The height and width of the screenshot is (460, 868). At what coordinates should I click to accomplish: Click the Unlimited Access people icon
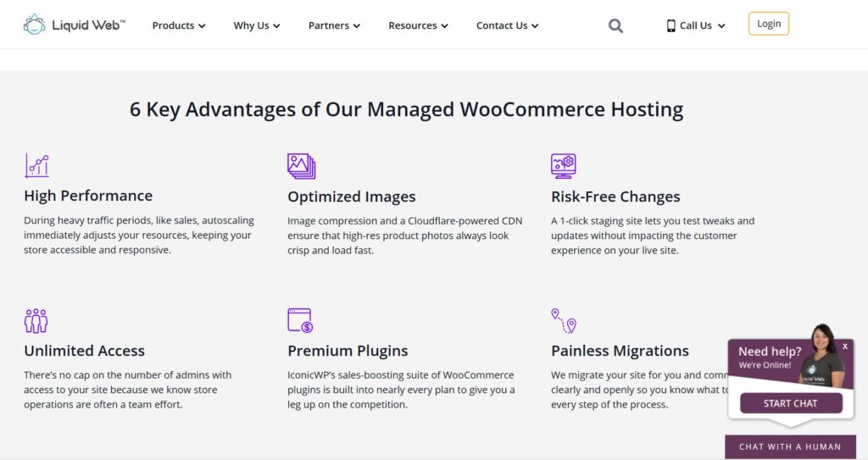pyautogui.click(x=36, y=320)
